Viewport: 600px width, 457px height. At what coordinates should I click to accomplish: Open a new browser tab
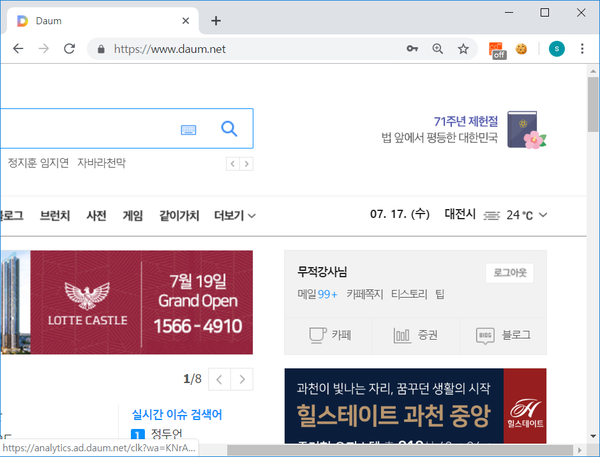pos(216,21)
